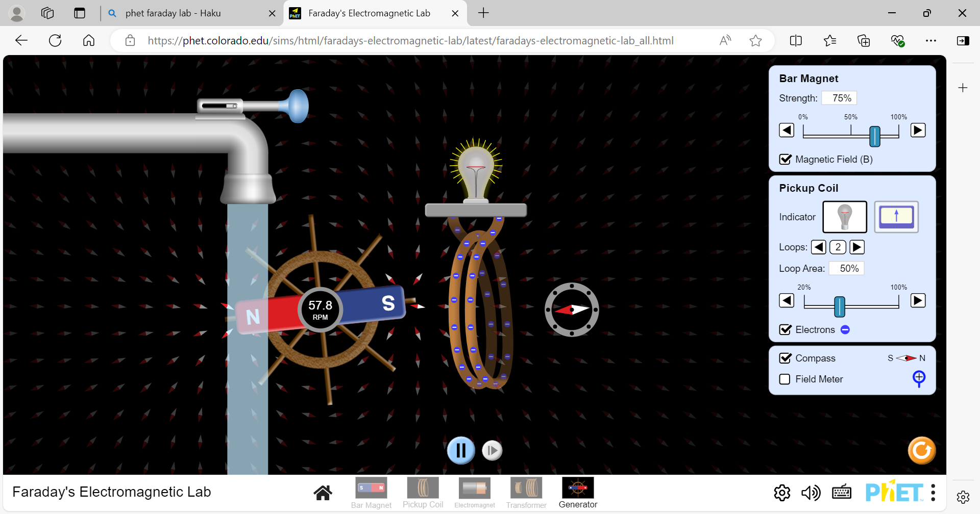Hide the Compass using its checkbox
Viewport: 980px width, 514px height.
tap(786, 358)
